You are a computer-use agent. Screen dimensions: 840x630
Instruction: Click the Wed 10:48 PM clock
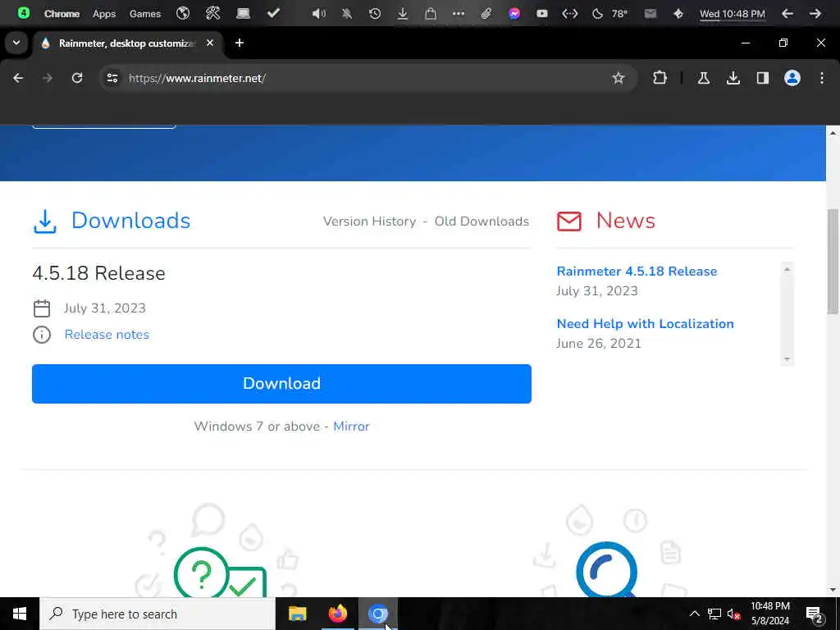(733, 14)
